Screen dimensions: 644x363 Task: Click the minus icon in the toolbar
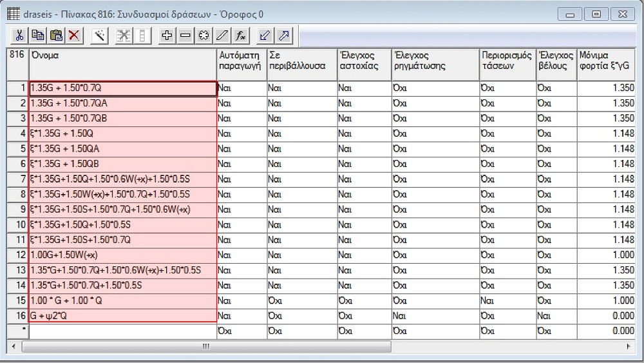(185, 35)
